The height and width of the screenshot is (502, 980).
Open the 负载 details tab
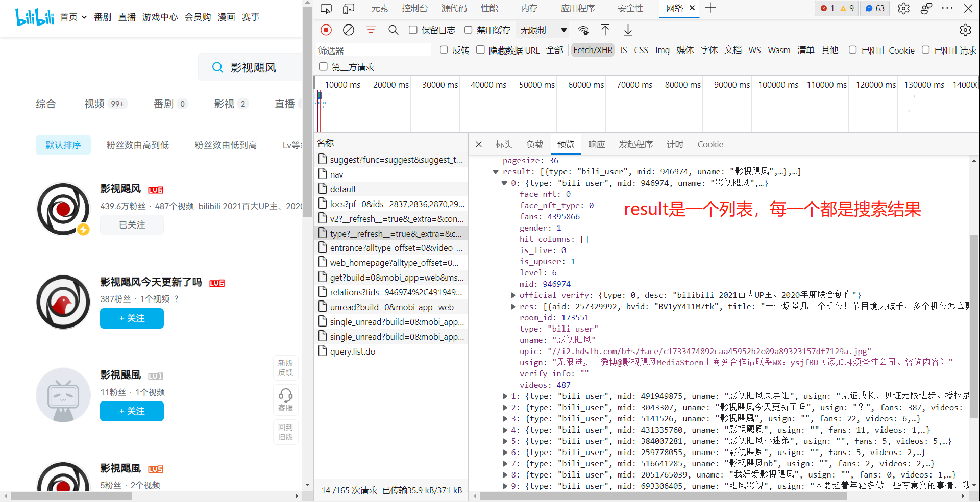click(535, 144)
